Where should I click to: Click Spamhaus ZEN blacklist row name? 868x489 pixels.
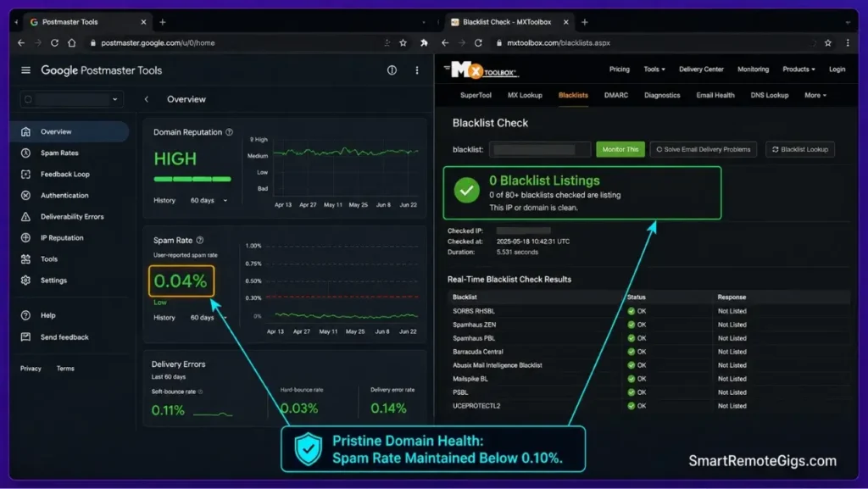(475, 325)
